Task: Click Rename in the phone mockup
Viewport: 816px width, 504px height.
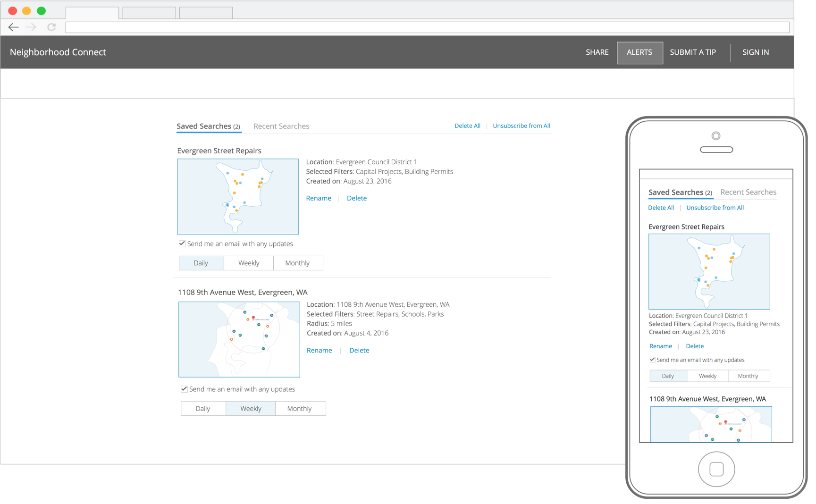Action: [x=661, y=346]
